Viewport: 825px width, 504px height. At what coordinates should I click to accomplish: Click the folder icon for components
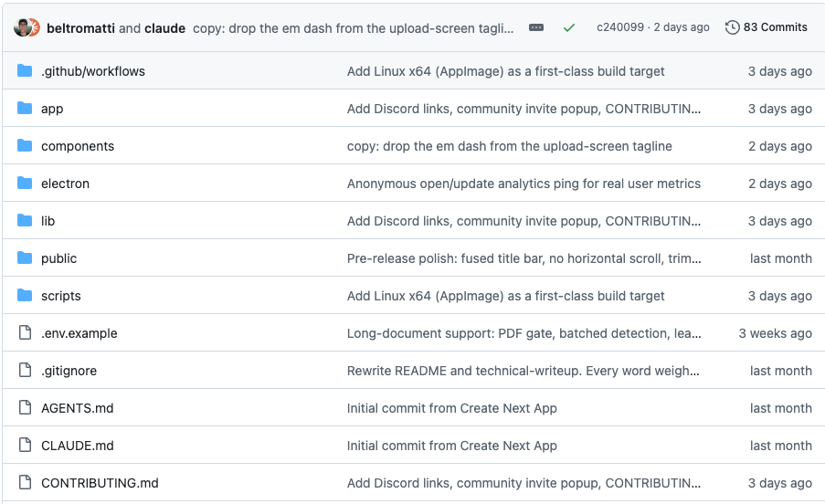25,145
